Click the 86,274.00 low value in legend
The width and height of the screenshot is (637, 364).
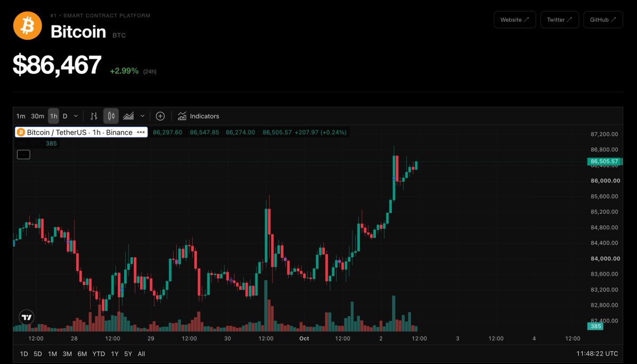(240, 132)
